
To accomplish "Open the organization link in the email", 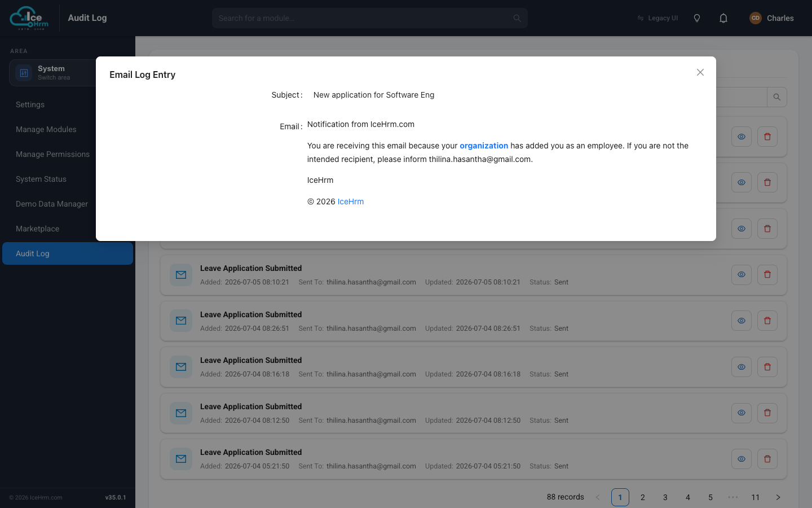I will (484, 146).
